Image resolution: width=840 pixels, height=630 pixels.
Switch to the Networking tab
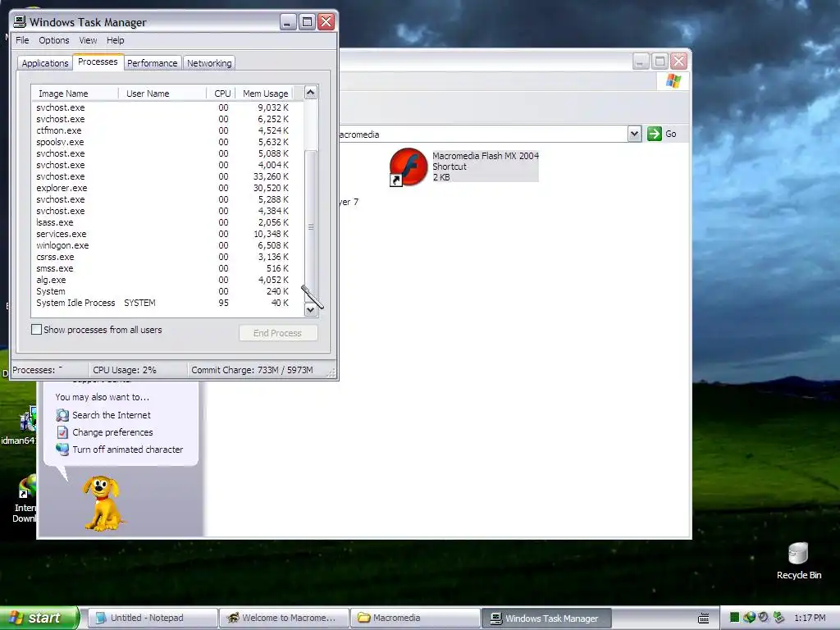coord(209,63)
